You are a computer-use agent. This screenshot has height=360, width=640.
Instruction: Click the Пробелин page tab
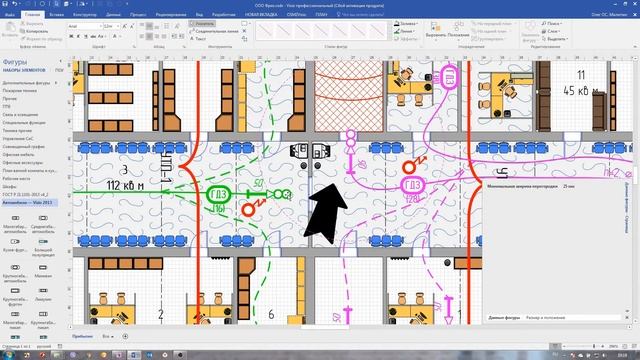coord(83,336)
